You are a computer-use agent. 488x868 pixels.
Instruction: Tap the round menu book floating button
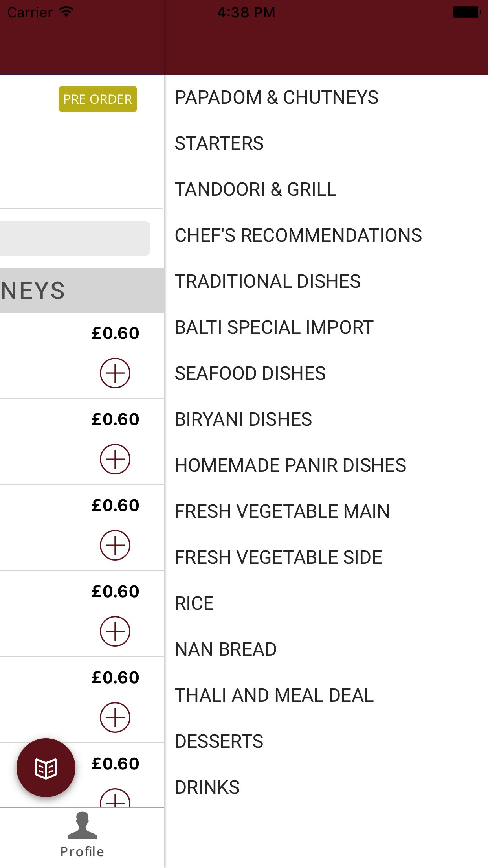coord(46,768)
